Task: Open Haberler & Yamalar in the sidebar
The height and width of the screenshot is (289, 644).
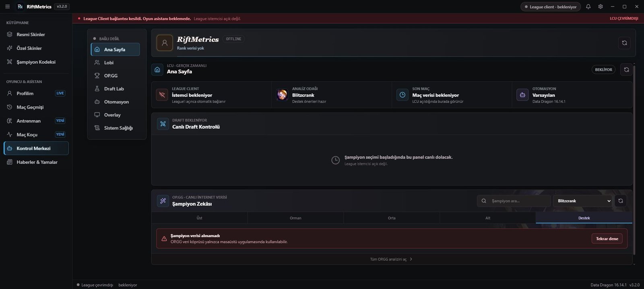Action: [x=36, y=162]
